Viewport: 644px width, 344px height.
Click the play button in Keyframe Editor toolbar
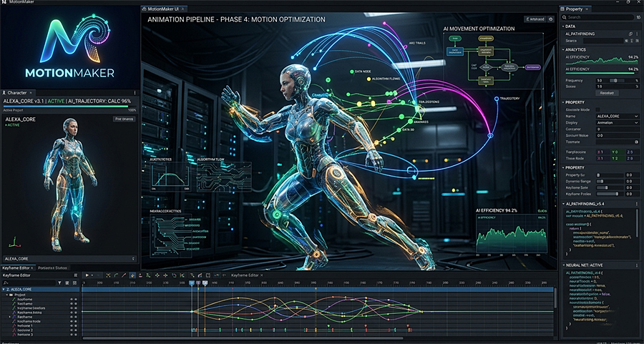tap(87, 275)
